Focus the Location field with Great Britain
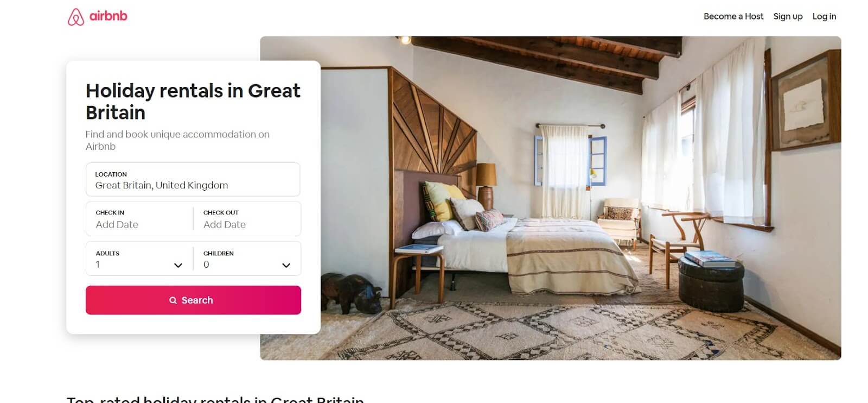 coord(193,179)
